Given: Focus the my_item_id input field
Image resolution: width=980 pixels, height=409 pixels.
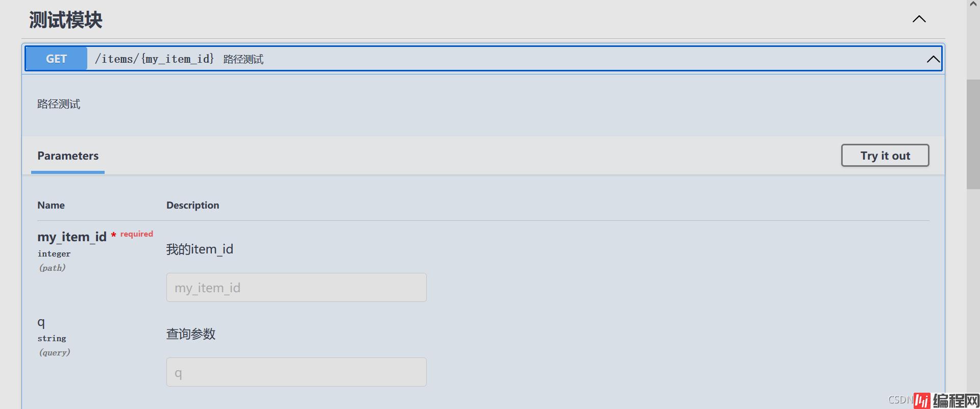Looking at the screenshot, I should coord(296,288).
